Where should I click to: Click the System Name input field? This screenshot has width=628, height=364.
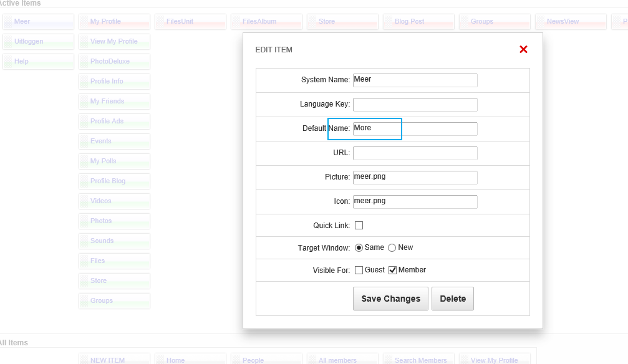click(415, 80)
